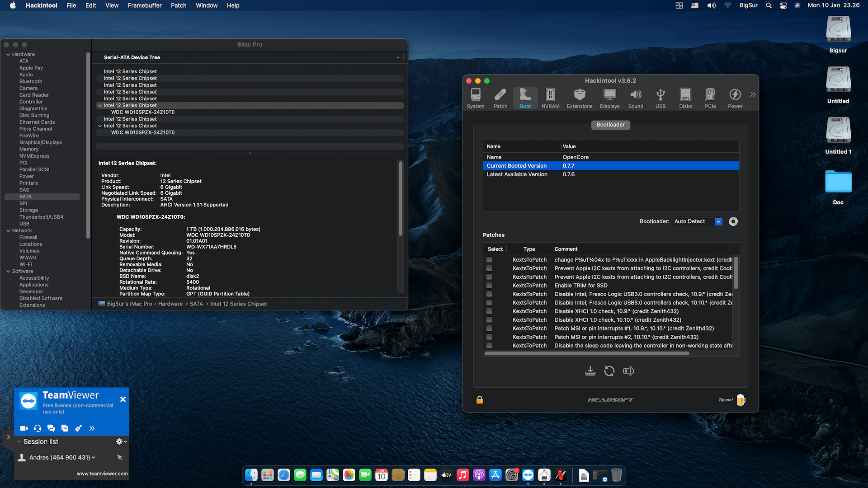868x488 pixels.
Task: Collapse the Hardware section in the sidebar
Action: (x=8, y=54)
